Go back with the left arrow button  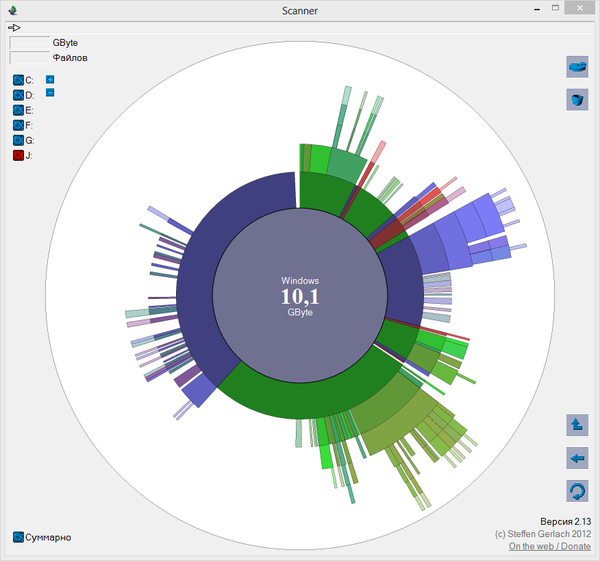[577, 458]
